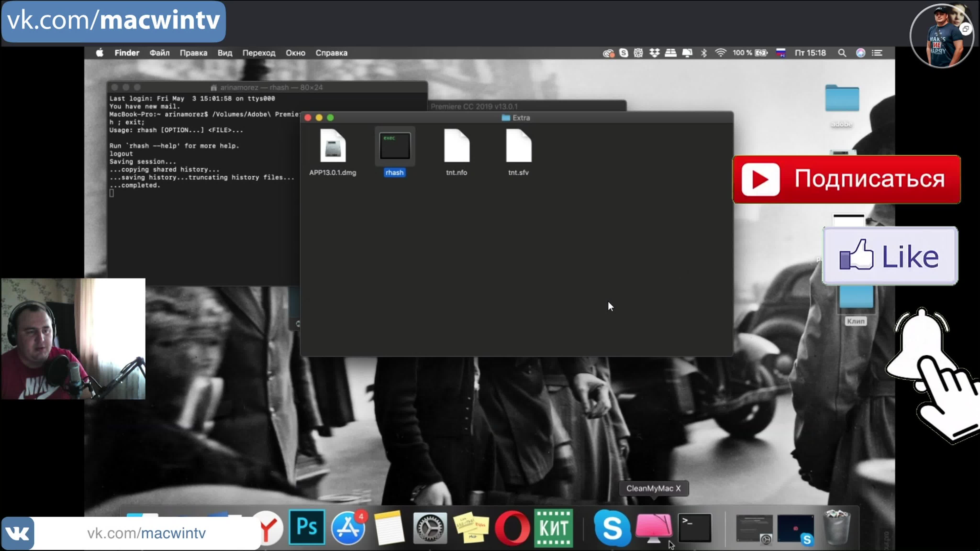
Task: Open Skype from the Dock
Action: point(612,528)
